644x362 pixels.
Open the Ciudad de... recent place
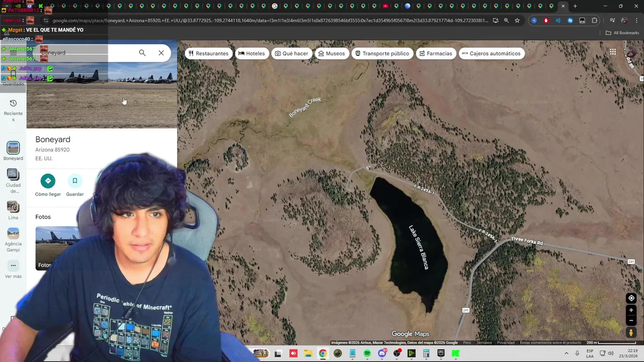click(13, 181)
